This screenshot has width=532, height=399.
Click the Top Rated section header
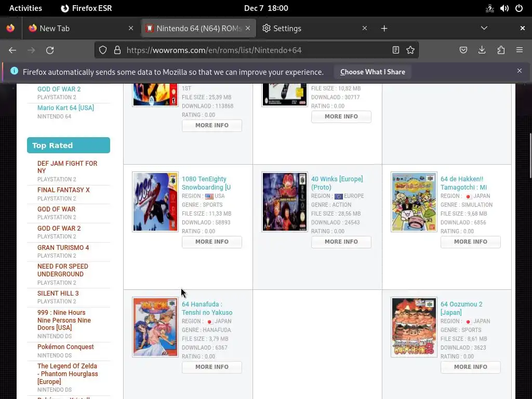pyautogui.click(x=69, y=145)
